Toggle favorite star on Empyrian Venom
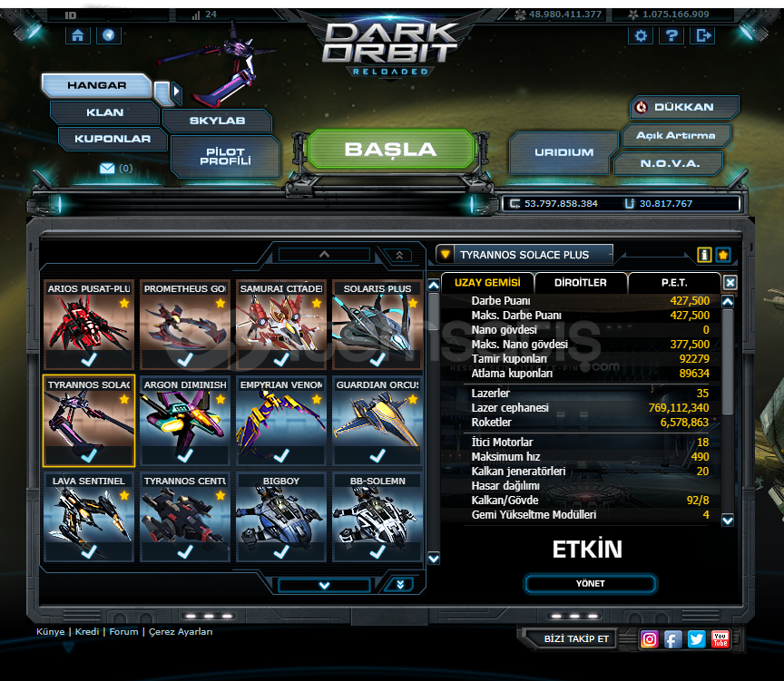Screen dimensions: 784x681 click(317, 399)
